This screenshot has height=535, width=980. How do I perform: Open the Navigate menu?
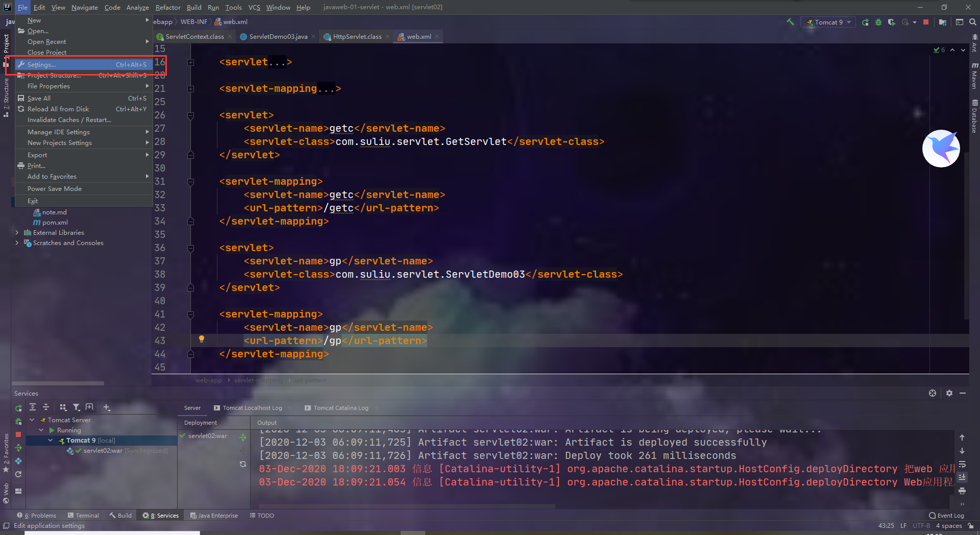85,7
